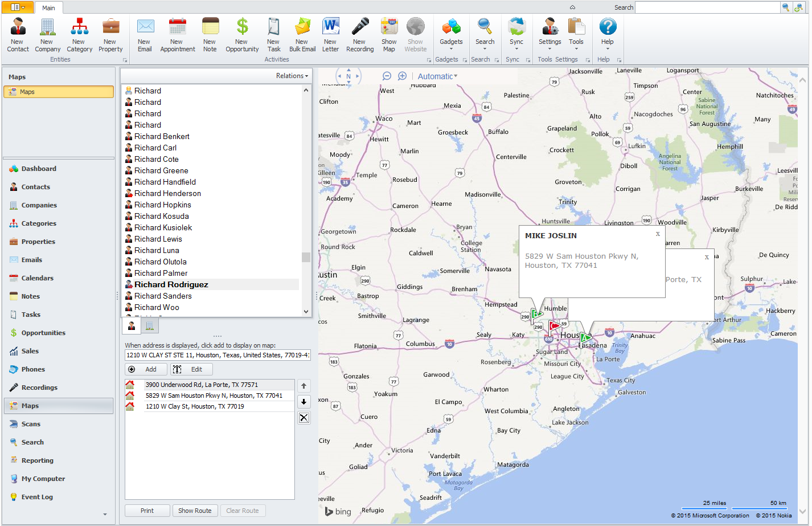This screenshot has width=812, height=526.
Task: Close the La Porte map popup
Action: [x=707, y=257]
